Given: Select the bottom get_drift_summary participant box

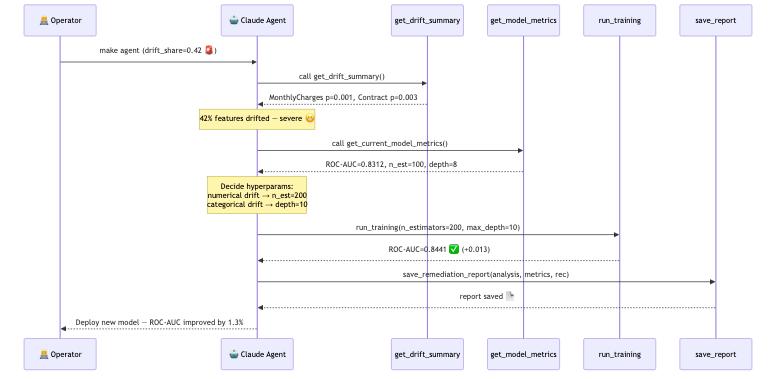Looking at the screenshot, I should click(428, 354).
